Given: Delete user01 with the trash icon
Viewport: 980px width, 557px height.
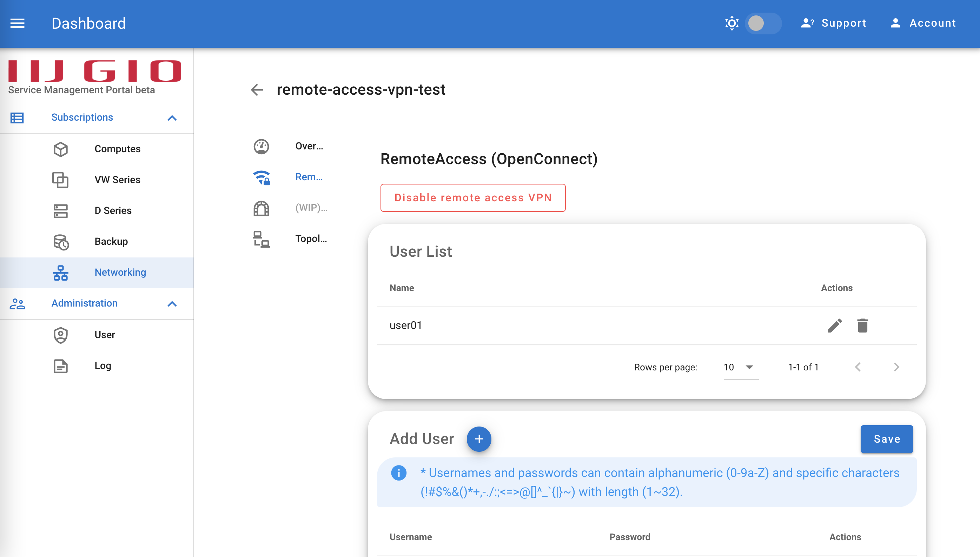Looking at the screenshot, I should click(862, 326).
